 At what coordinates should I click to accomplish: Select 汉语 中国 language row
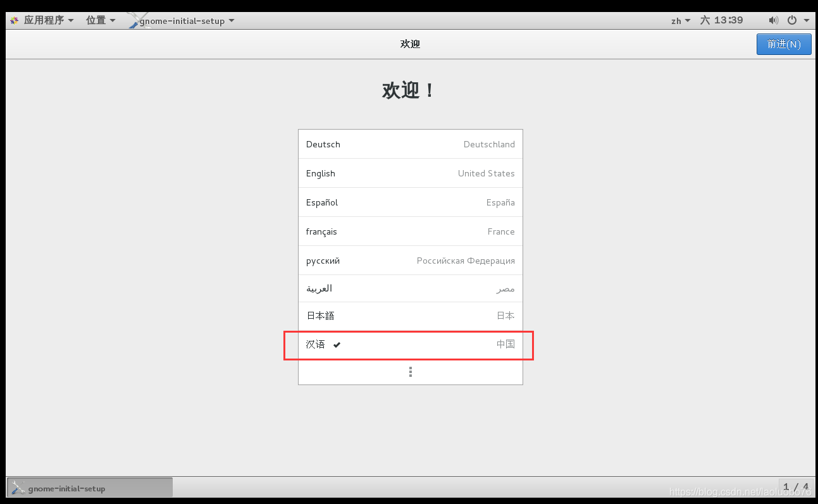click(411, 345)
